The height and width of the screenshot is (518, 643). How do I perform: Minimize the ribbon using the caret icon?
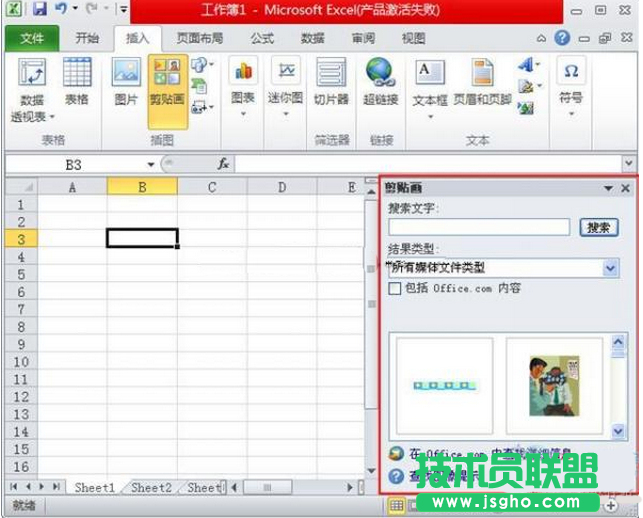click(541, 39)
